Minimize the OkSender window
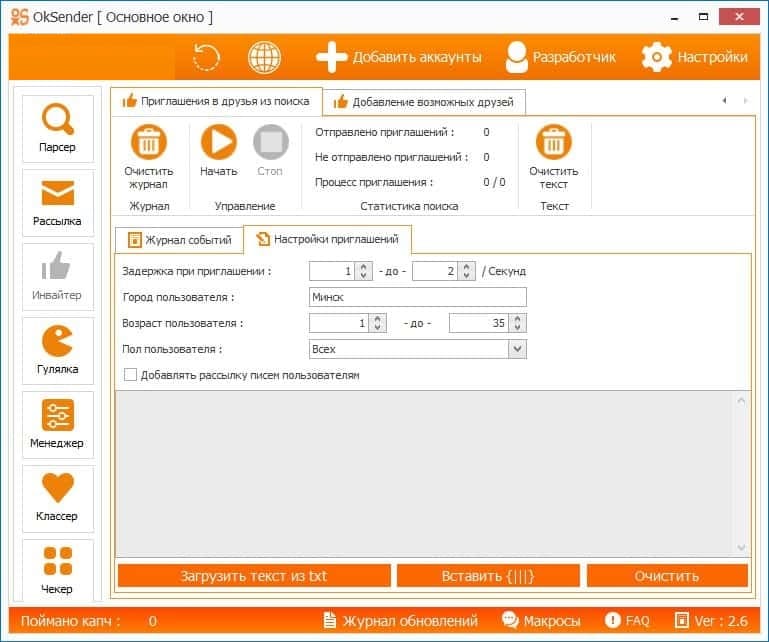 675,18
